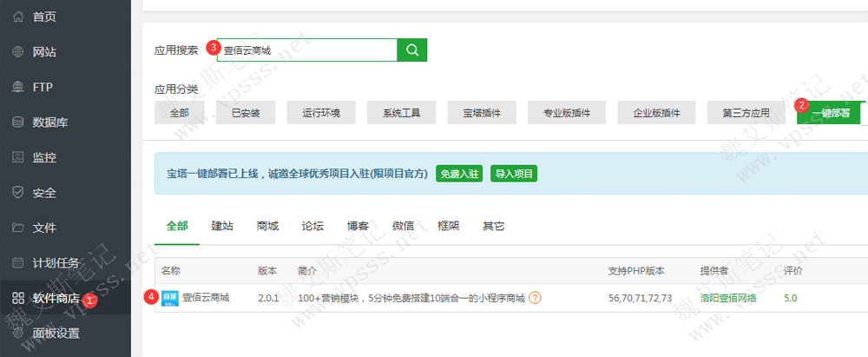Switch to the 论坛 tab

312,226
